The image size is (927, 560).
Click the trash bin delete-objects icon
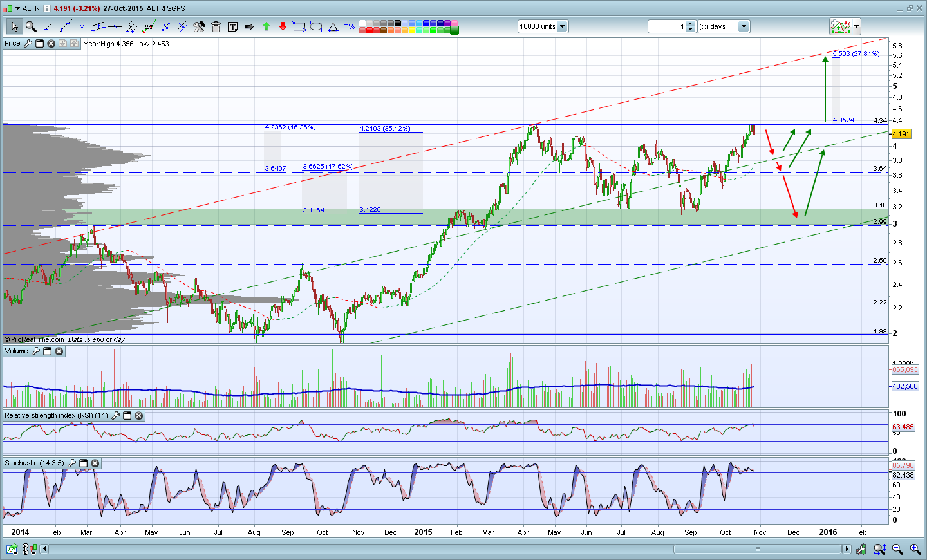coord(216,26)
